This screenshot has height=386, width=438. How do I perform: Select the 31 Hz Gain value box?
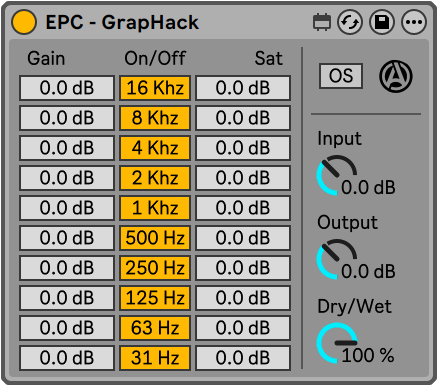click(x=67, y=358)
